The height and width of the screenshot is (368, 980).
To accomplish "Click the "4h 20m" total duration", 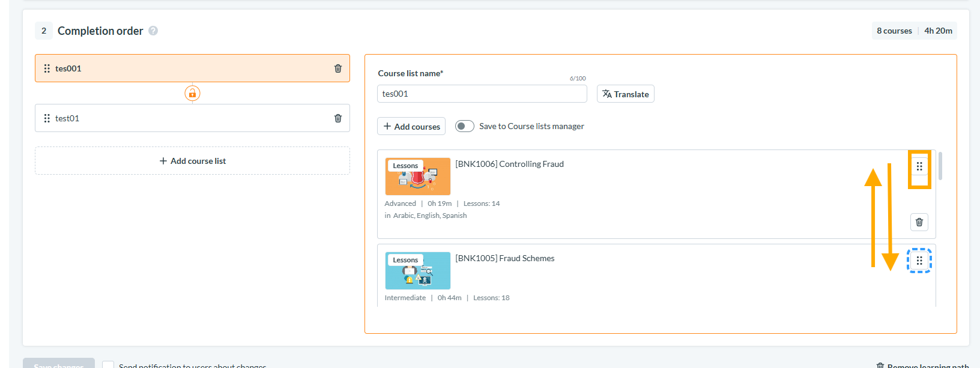I will [x=938, y=31].
